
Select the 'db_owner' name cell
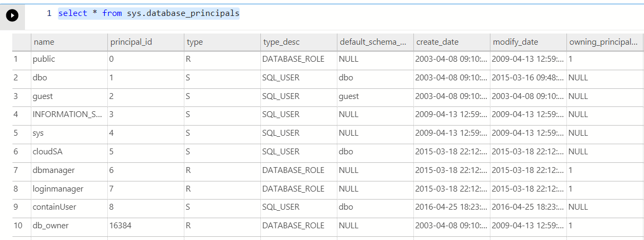point(69,226)
